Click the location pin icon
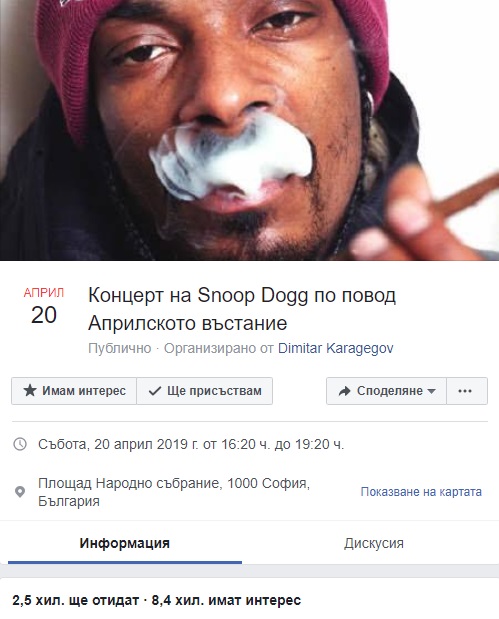Viewport: 499px width, 619px height. coord(20,492)
